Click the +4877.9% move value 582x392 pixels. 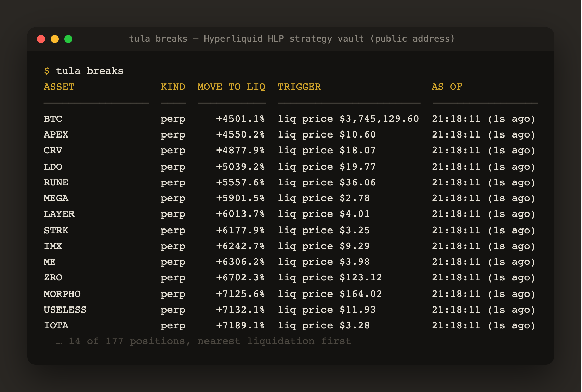coord(241,151)
